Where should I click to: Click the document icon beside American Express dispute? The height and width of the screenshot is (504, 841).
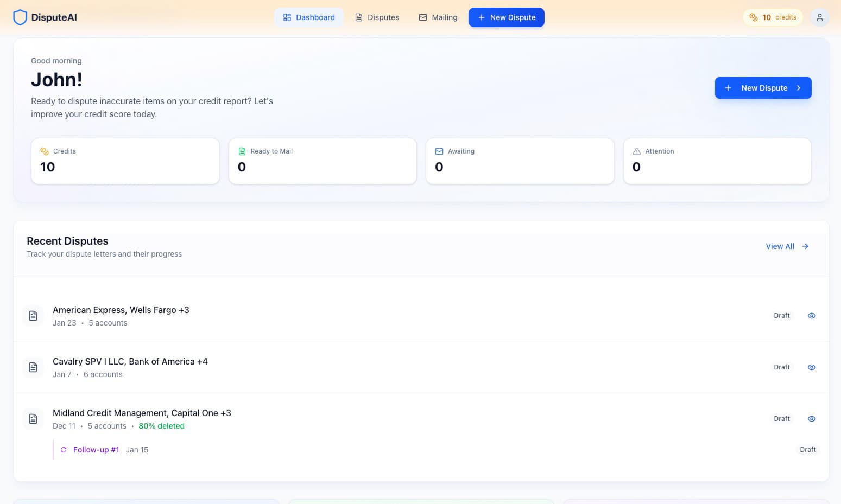pyautogui.click(x=33, y=315)
